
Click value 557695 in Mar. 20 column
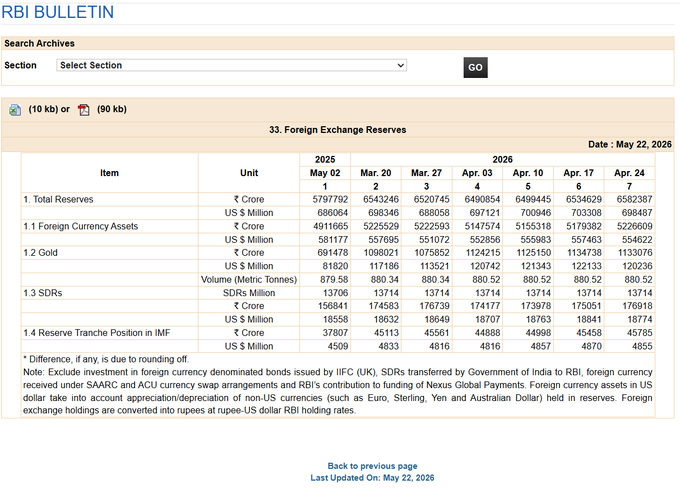coord(383,240)
